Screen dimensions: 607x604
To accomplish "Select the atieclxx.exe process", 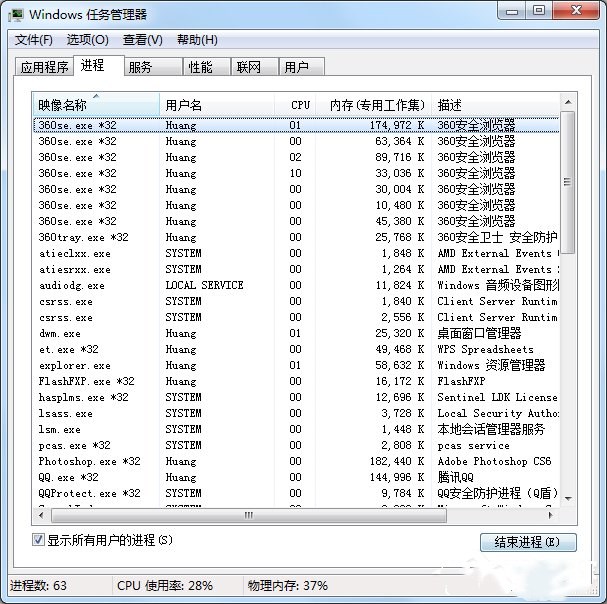I will (296, 253).
